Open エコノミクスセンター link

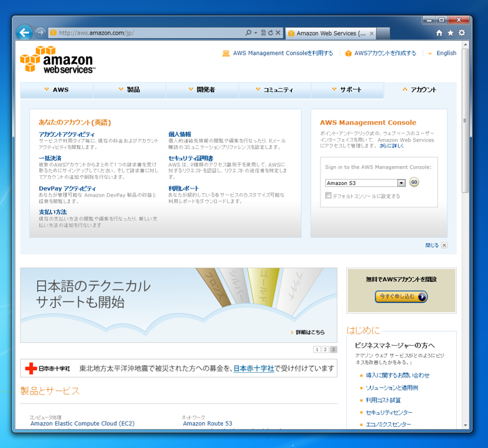[x=388, y=425]
